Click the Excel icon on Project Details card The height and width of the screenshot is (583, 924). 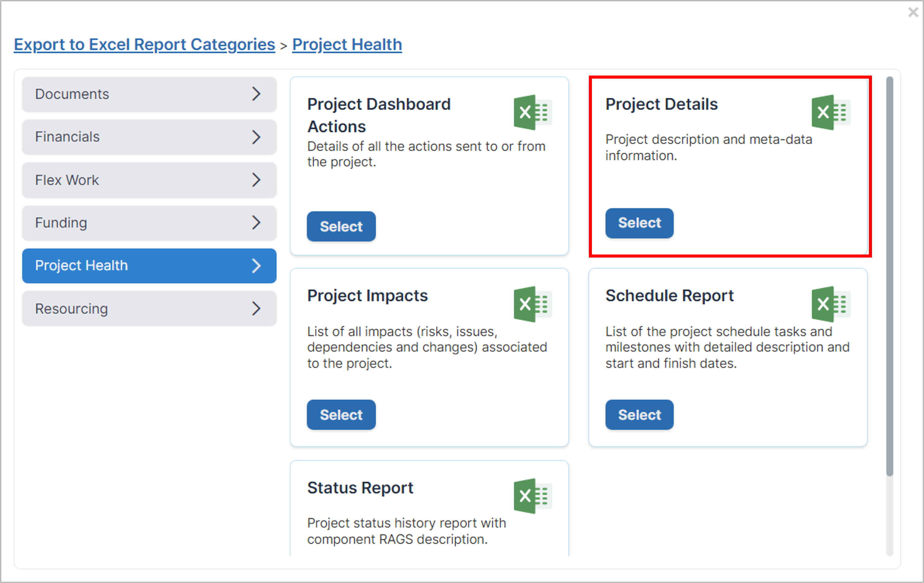click(x=831, y=112)
